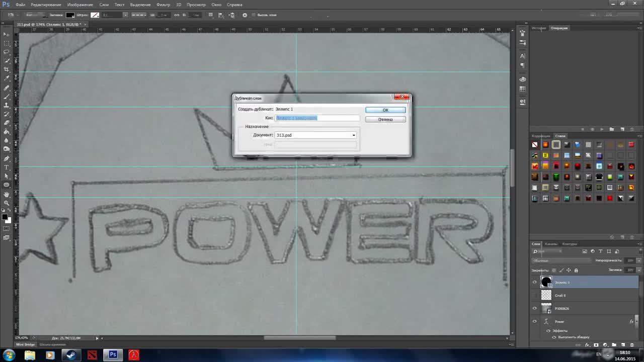Click the add layer mask icon
The height and width of the screenshot is (362, 644).
point(596,345)
